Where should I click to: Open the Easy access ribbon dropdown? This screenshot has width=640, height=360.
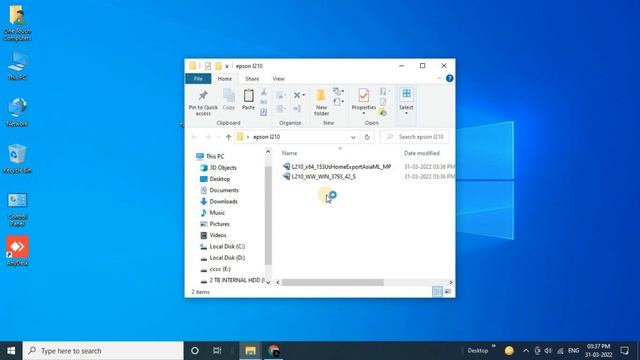click(x=338, y=102)
